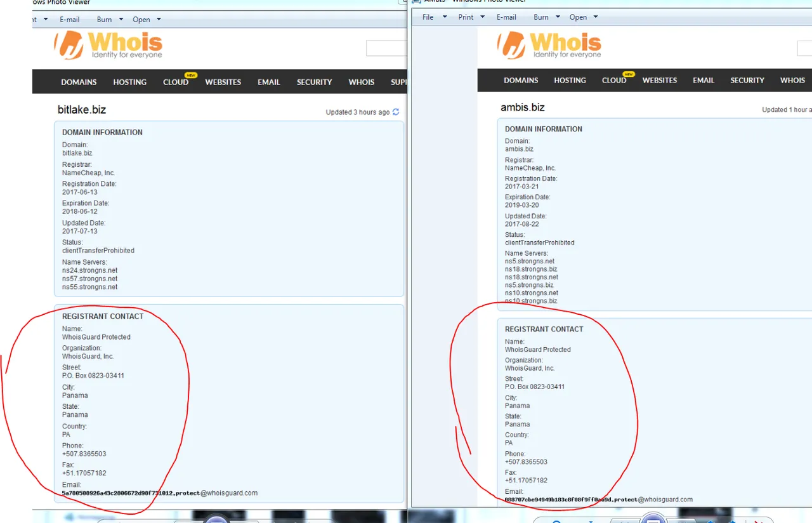This screenshot has height=523, width=812.
Task: Click expiration date 2019-03-20
Action: coord(523,205)
